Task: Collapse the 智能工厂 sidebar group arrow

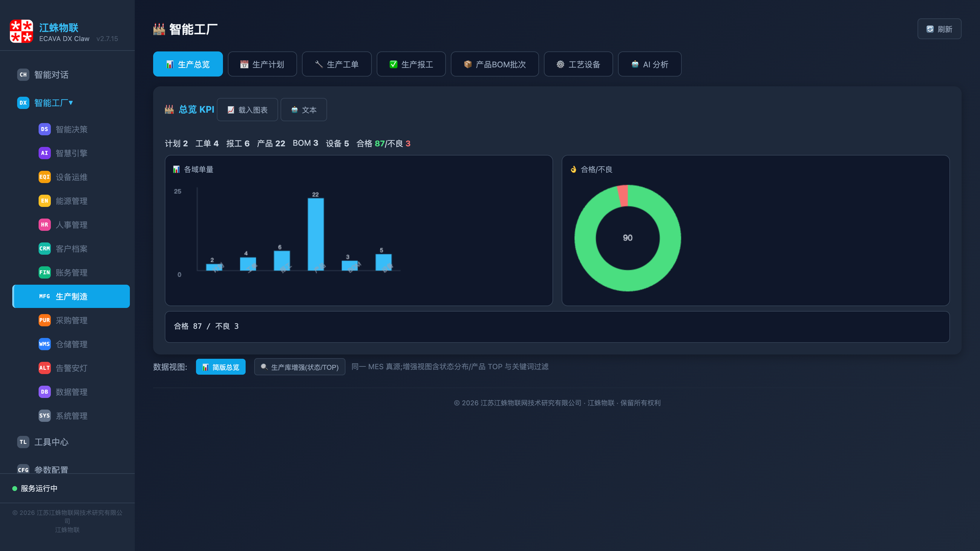Action: coord(71,103)
